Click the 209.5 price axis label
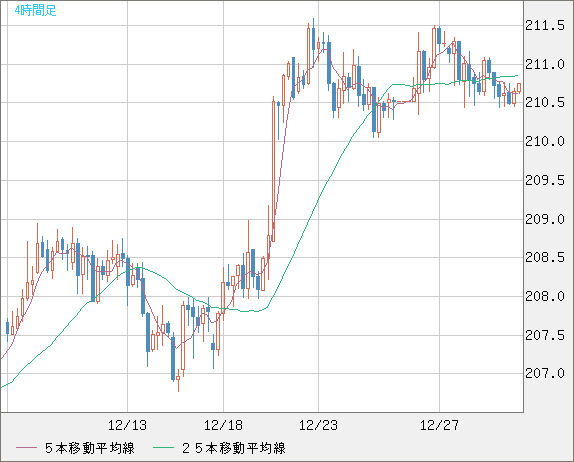574x462 pixels. coord(545,180)
